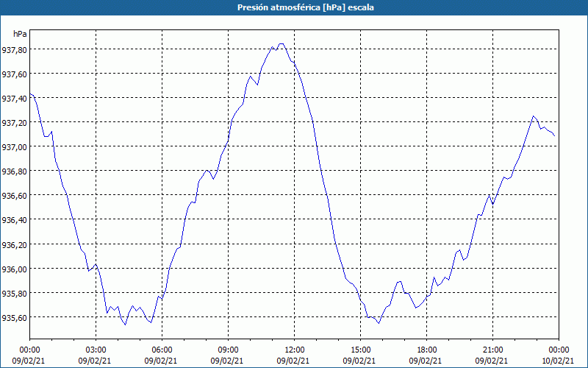Click the 937,00 y-axis value
The image size is (588, 368).
[x=14, y=147]
